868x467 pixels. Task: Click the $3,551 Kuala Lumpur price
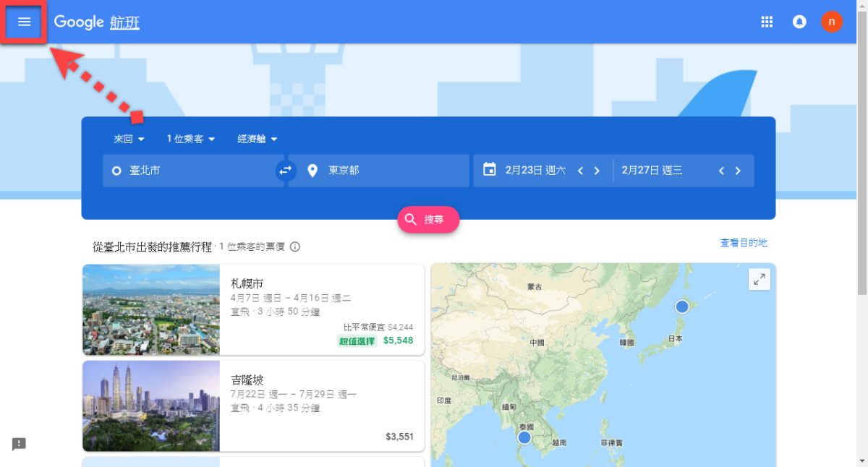pos(400,437)
